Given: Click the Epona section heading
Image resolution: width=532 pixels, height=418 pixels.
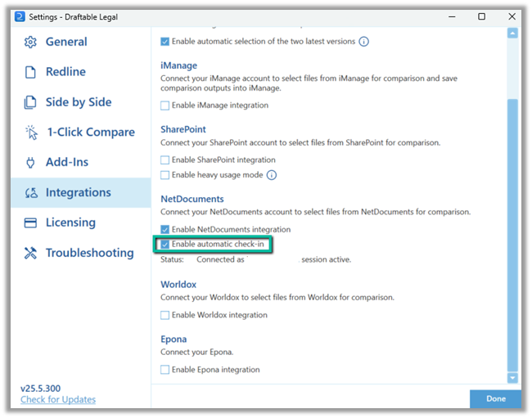Looking at the screenshot, I should 174,339.
